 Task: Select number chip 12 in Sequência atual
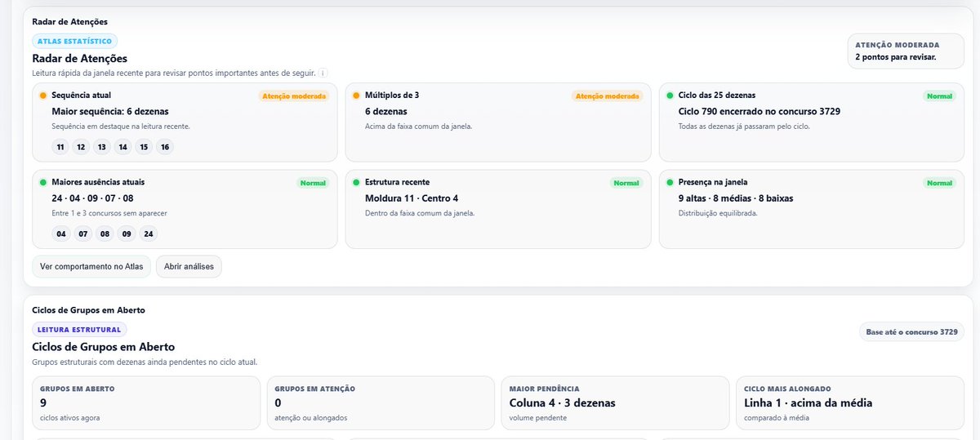(81, 147)
